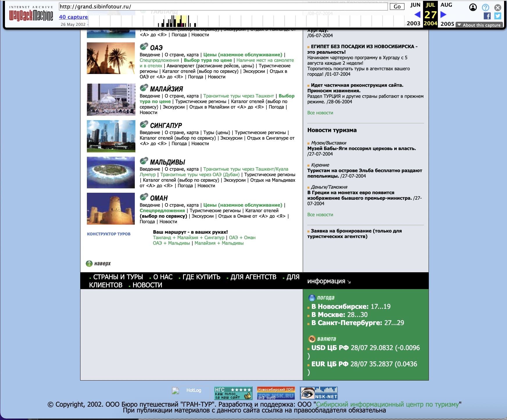Open СТРАНЫ И ТУРЫ menu item
The image size is (507, 420).
coord(118,277)
